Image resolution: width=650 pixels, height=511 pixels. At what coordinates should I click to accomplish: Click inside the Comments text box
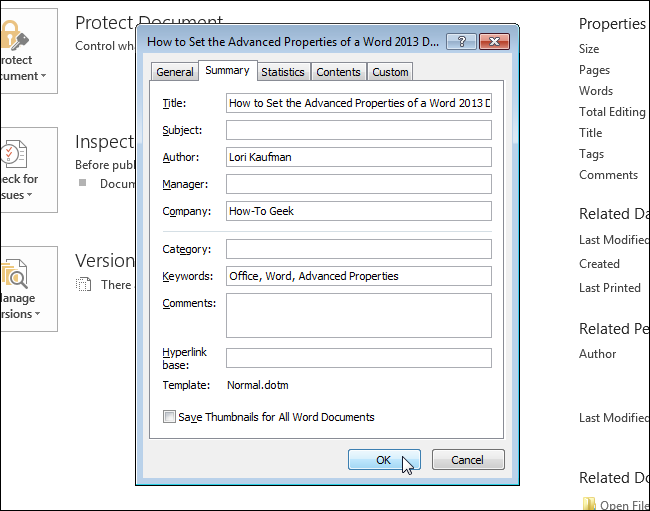pyautogui.click(x=359, y=315)
